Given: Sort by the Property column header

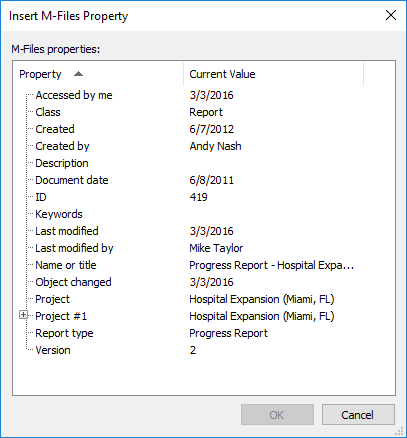Looking at the screenshot, I should click(x=98, y=74).
